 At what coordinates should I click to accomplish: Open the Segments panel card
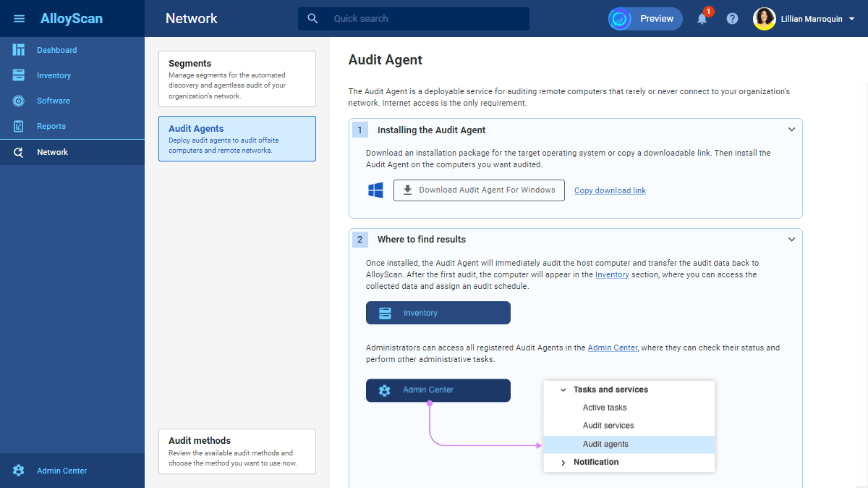click(x=237, y=79)
